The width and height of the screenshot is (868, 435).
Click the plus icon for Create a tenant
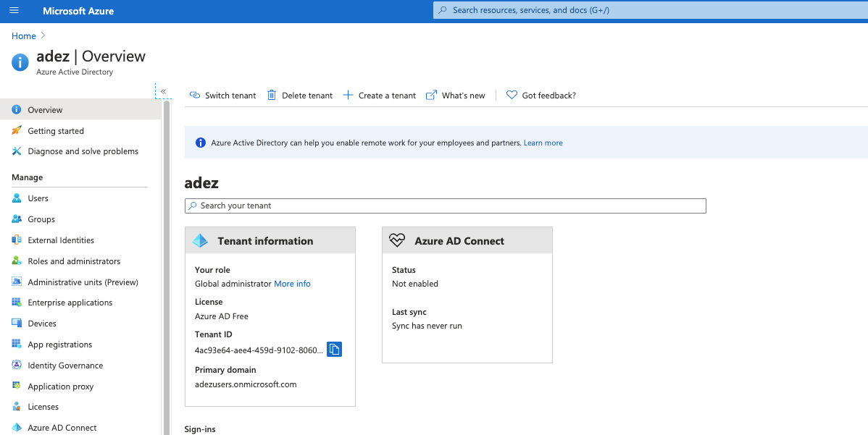[349, 95]
